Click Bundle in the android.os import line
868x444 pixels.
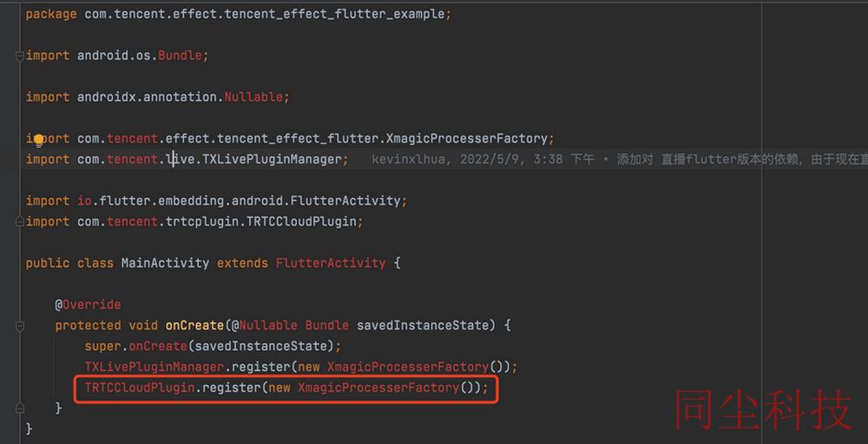pos(180,56)
